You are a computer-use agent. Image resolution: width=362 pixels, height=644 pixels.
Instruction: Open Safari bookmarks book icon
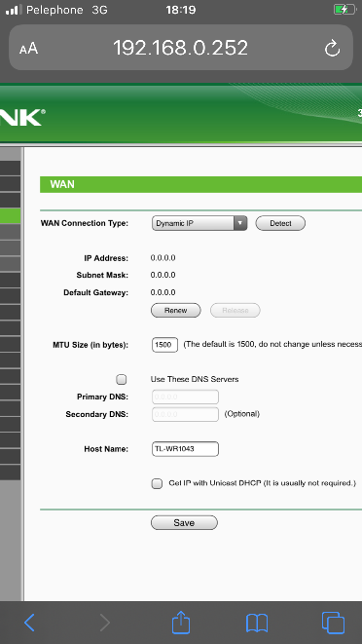point(257,624)
